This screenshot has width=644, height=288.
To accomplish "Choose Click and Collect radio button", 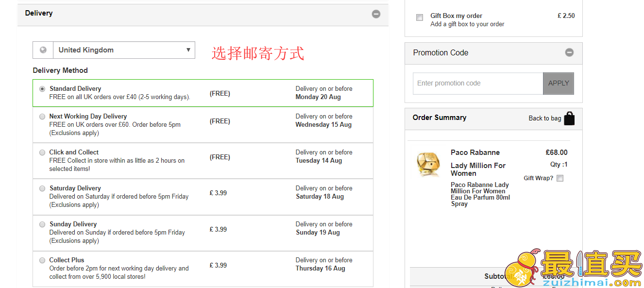I will pyautogui.click(x=42, y=152).
